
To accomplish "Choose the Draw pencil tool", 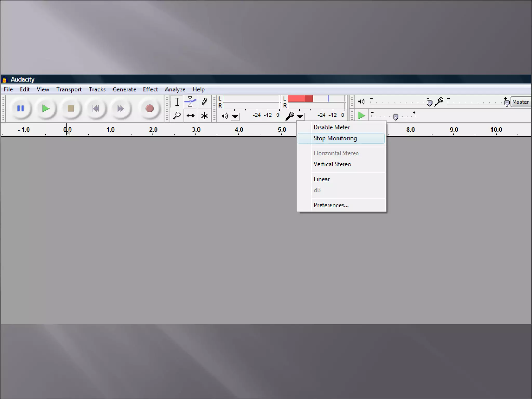I will pyautogui.click(x=204, y=102).
